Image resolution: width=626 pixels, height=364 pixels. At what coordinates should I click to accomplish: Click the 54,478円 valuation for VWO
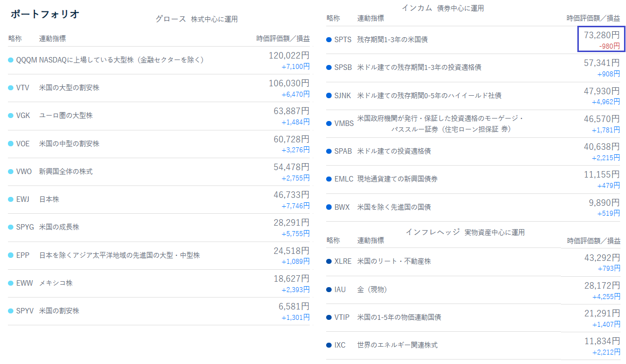(x=291, y=167)
